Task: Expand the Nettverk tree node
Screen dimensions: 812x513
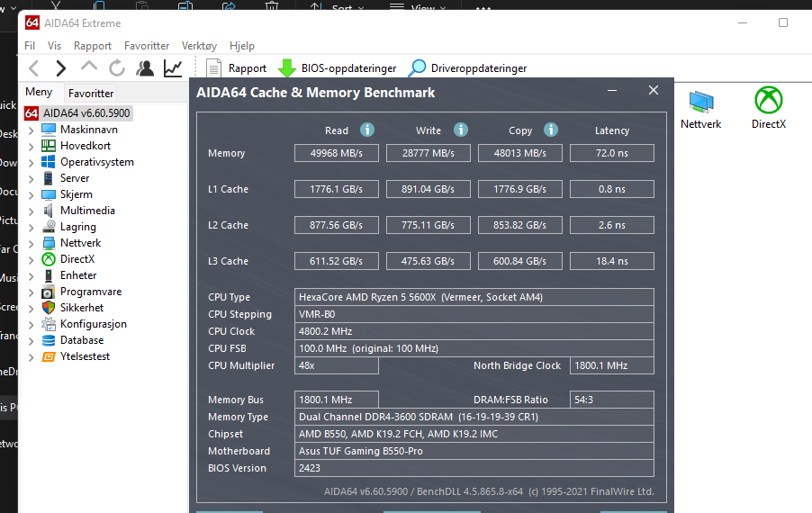Action: [32, 243]
